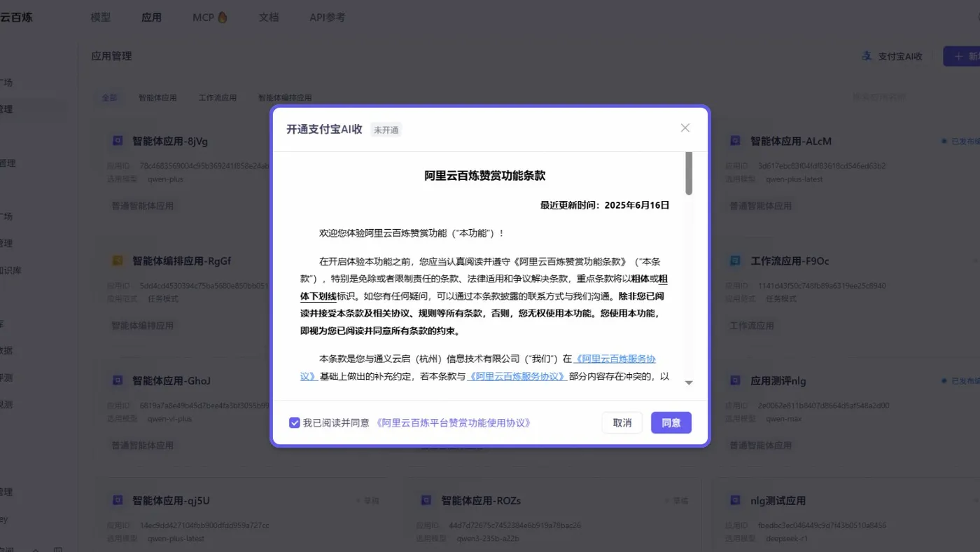Open 阿里云百炼平台赞赏功能使用协议 link
Screen dimensions: 980x552
click(x=454, y=423)
